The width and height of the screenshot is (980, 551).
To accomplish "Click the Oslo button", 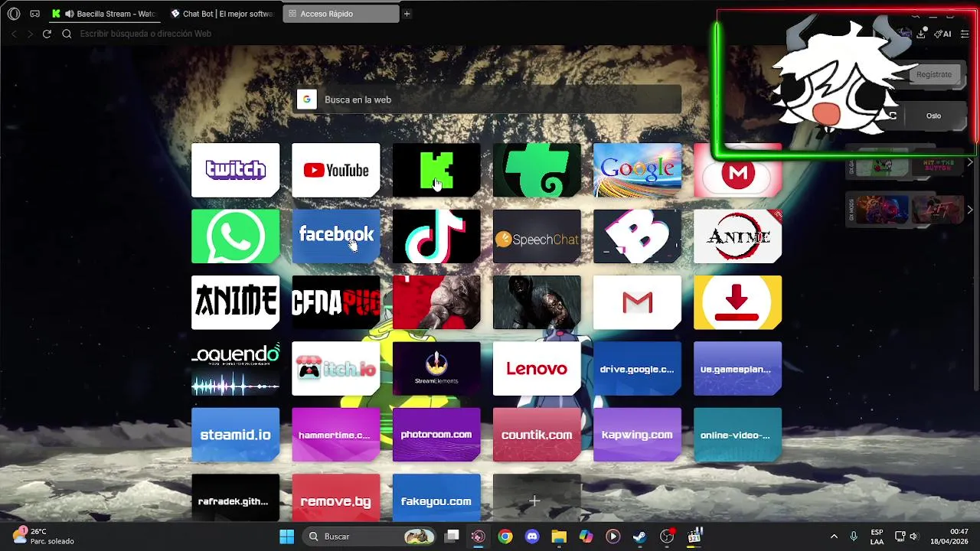I will [x=933, y=116].
